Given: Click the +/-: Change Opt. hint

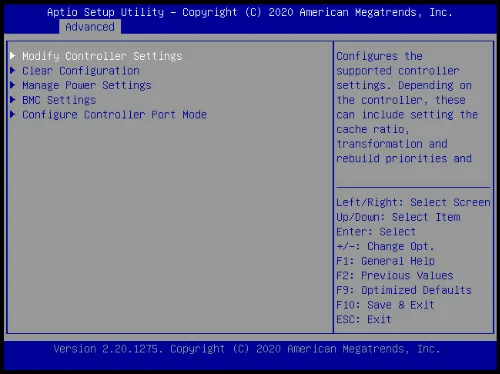Looking at the screenshot, I should 385,246.
